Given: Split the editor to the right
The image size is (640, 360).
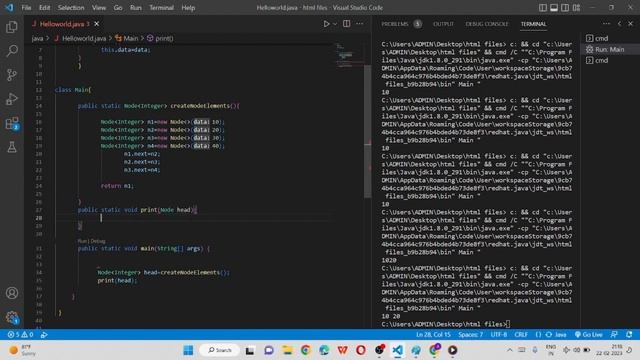Looking at the screenshot, I should tap(346, 24).
